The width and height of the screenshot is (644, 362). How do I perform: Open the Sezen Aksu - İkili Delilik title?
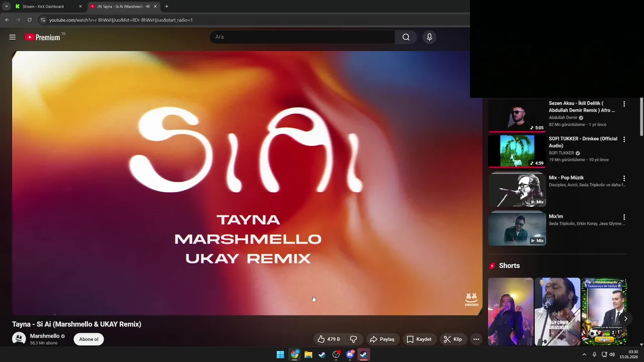pyautogui.click(x=582, y=107)
